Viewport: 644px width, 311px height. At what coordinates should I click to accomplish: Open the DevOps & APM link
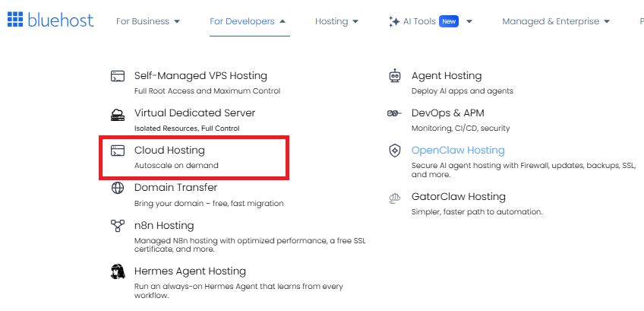[x=447, y=113]
